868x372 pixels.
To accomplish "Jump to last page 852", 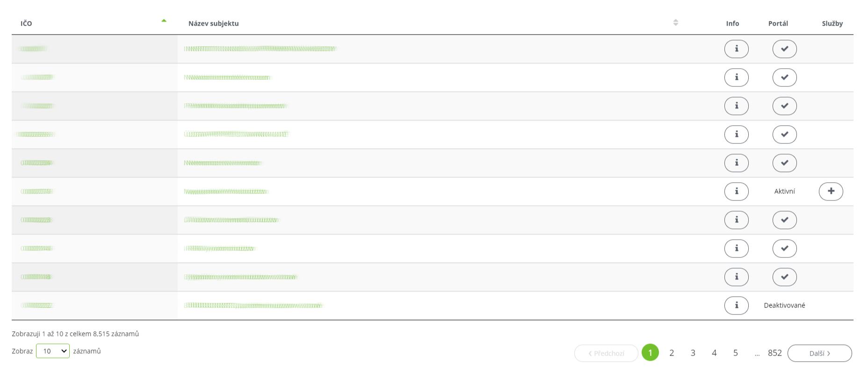I will pos(774,353).
